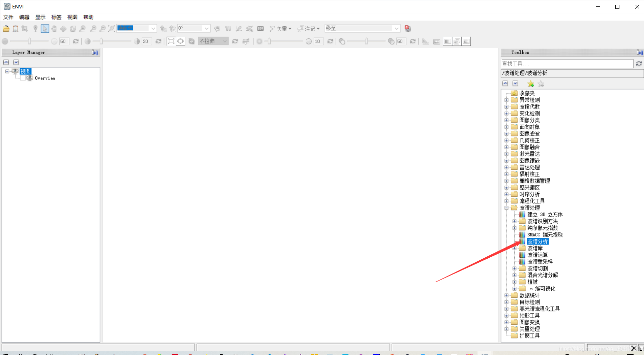This screenshot has width=644, height=355.
Task: Select the 波谱运算 tool
Action: point(538,255)
